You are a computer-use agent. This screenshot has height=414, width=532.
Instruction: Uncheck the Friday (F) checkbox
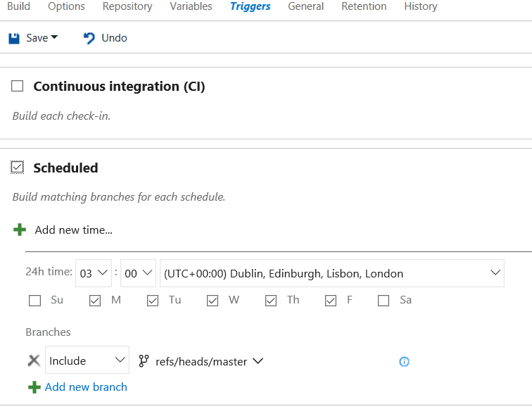tap(331, 301)
